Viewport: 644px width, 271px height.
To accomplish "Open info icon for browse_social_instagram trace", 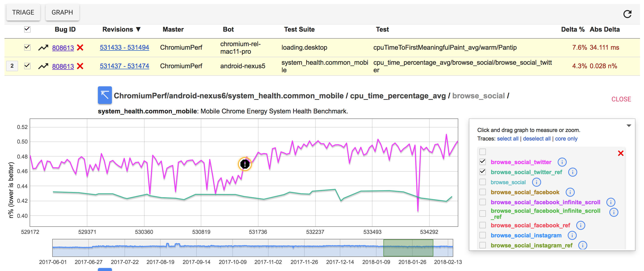I will (x=572, y=235).
